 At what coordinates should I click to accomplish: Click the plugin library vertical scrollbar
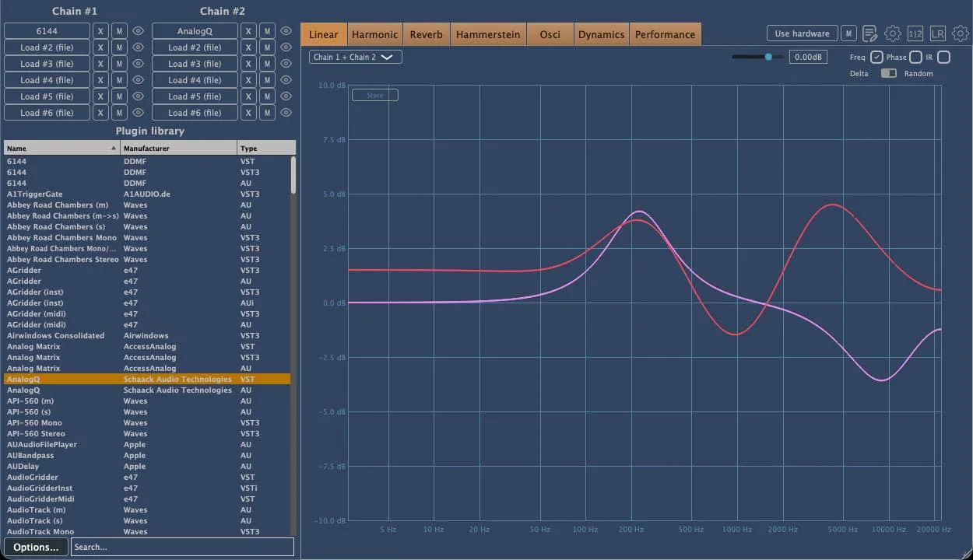pyautogui.click(x=293, y=175)
